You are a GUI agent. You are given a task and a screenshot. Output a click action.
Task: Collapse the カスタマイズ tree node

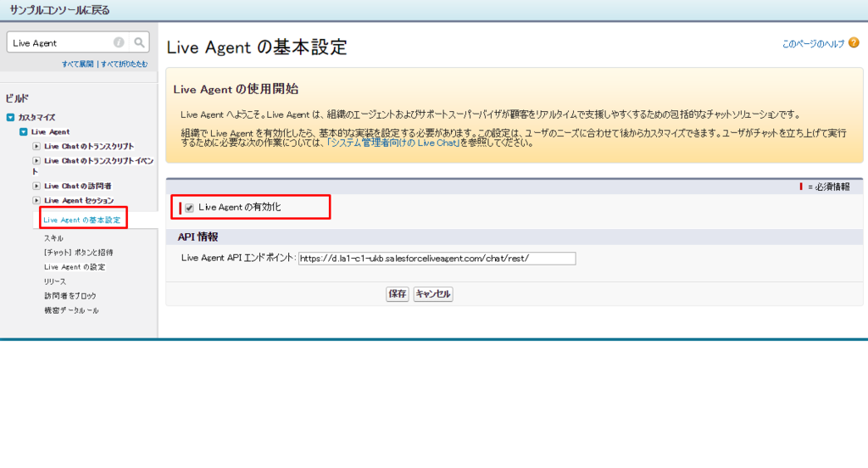coord(10,117)
